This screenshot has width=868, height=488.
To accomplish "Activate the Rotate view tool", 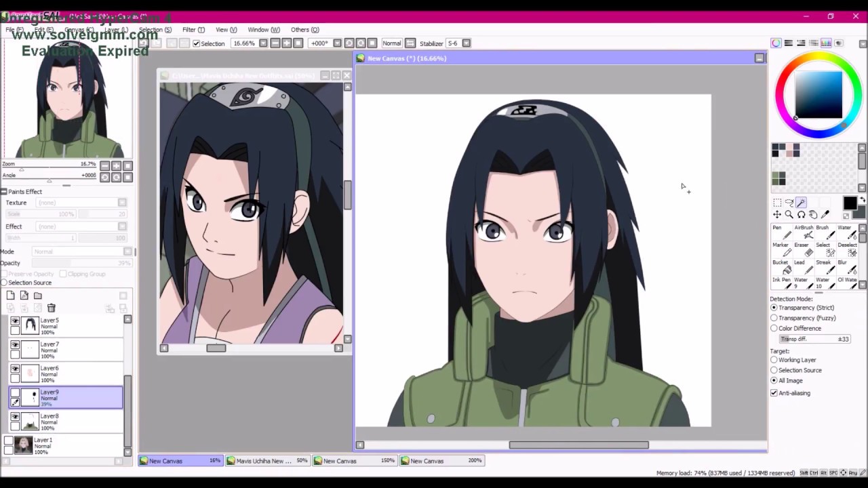I will (x=802, y=215).
